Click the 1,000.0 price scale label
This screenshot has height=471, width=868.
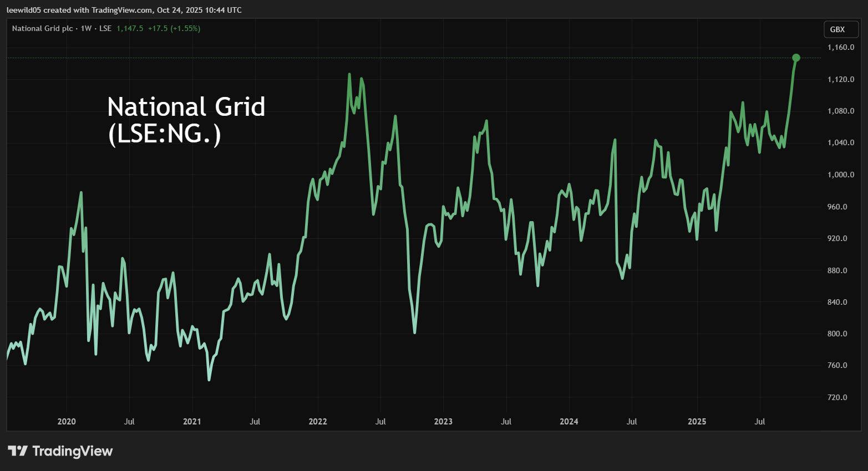pos(841,175)
